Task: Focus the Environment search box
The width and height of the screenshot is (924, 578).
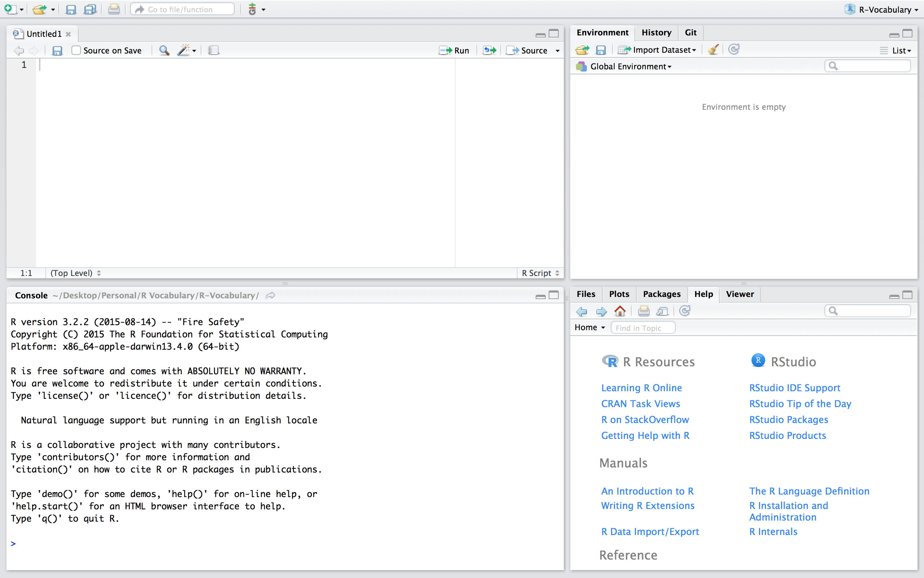Action: click(x=867, y=66)
